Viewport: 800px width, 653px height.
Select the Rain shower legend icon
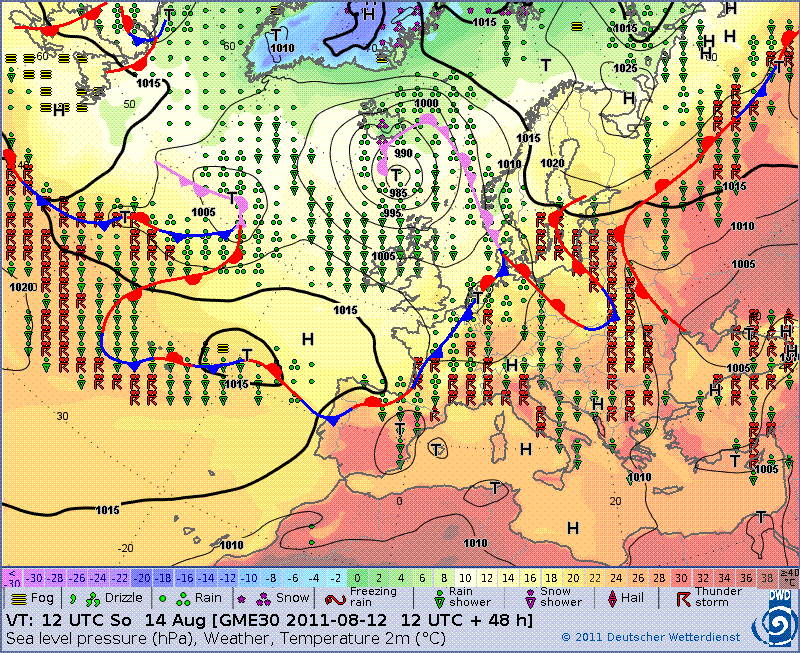coord(439,600)
